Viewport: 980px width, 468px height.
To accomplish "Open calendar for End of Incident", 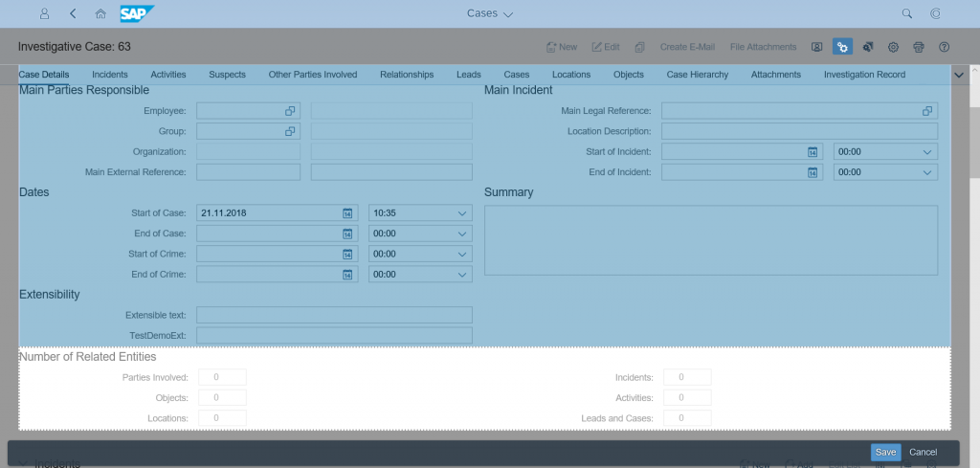I will coord(812,172).
